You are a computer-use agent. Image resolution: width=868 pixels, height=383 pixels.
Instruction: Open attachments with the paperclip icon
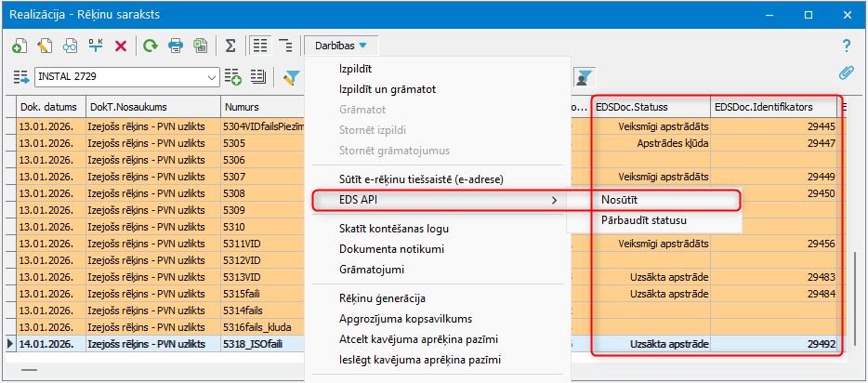tap(846, 73)
